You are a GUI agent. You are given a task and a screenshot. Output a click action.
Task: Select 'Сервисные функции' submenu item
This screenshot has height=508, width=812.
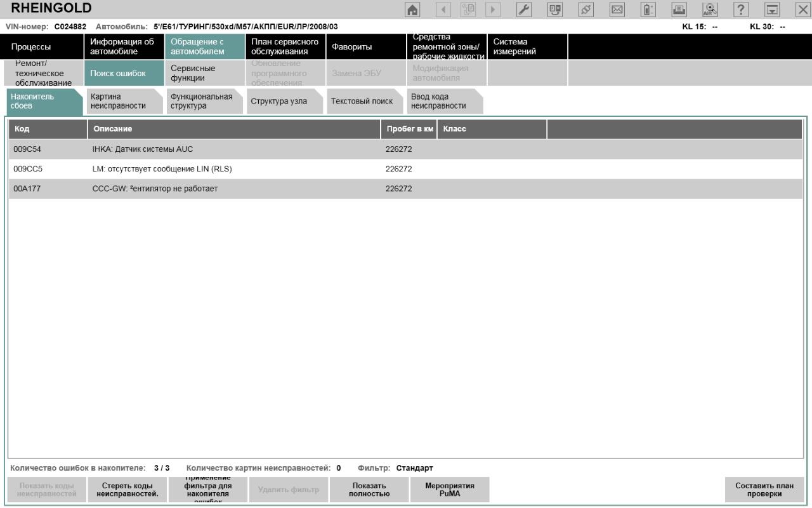coord(203,73)
